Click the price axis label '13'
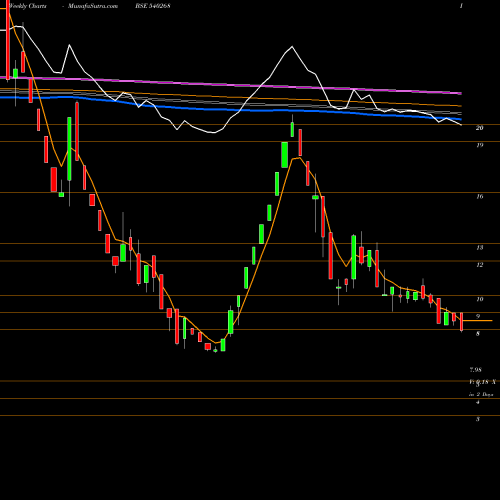This screenshot has height=500, width=500. click(479, 248)
